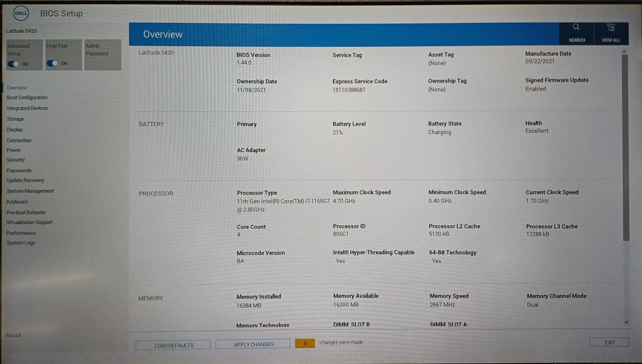642x364 pixels.
Task: Click the Exit button
Action: tap(609, 343)
